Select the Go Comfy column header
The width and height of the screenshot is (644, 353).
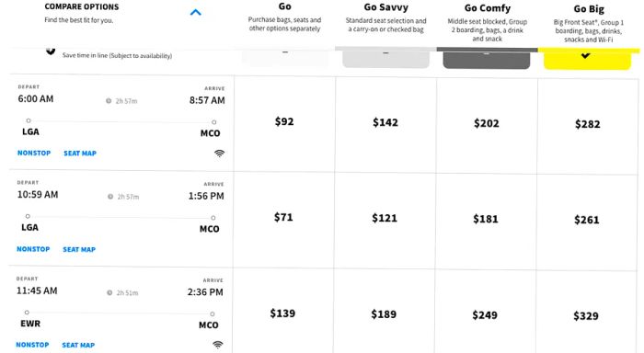(487, 8)
